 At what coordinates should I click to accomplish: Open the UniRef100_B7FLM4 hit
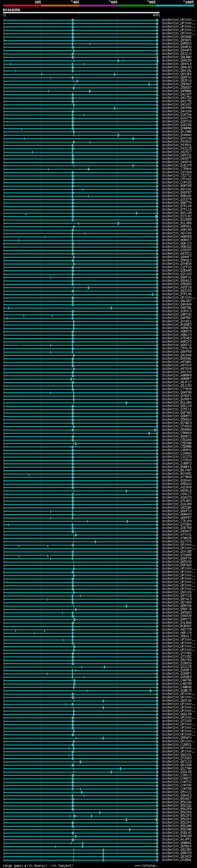pos(177,294)
